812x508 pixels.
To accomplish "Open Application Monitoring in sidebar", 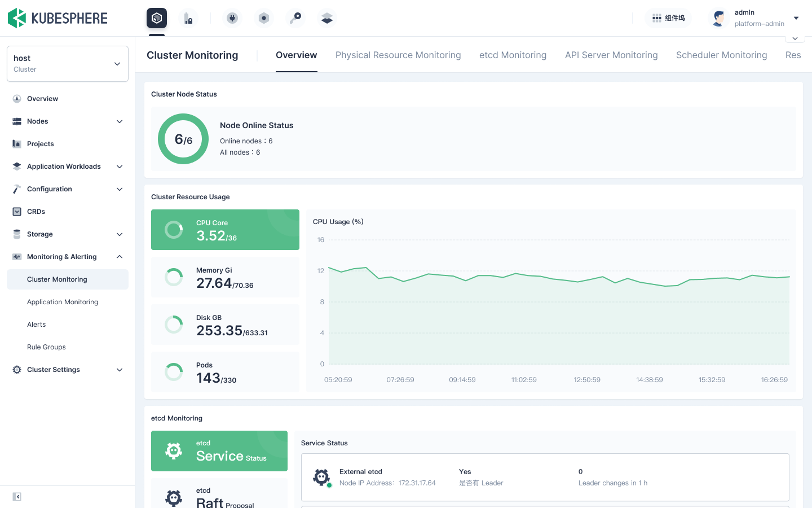I will [63, 302].
